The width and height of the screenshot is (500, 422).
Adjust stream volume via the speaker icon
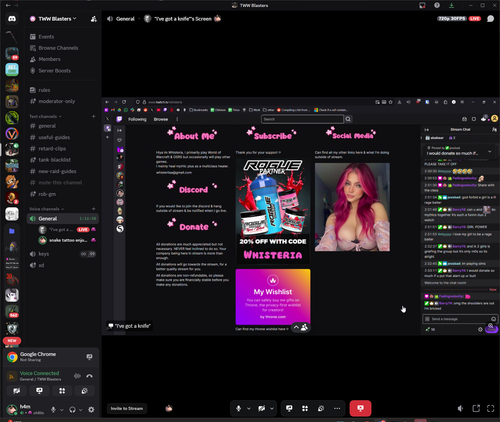click(460, 408)
